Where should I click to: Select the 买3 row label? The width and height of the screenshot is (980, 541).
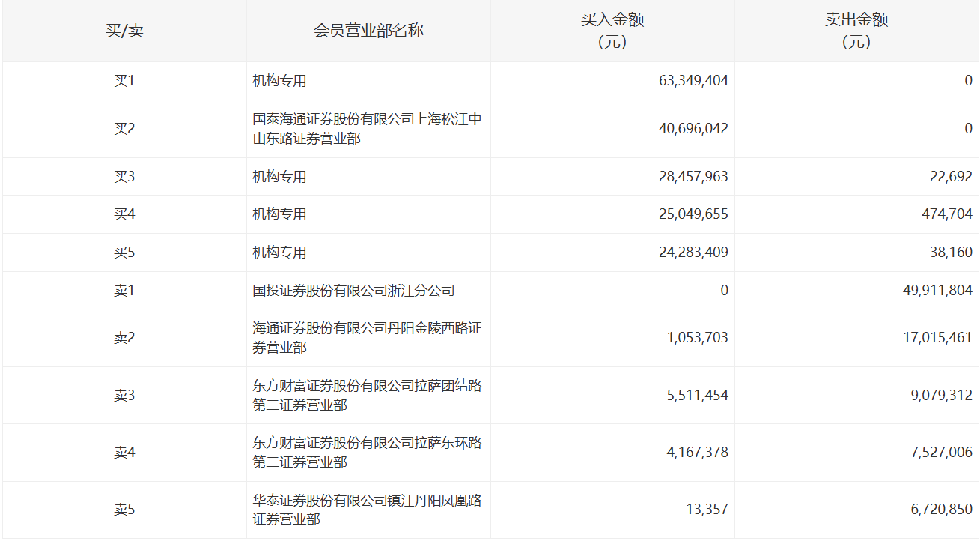pos(124,177)
